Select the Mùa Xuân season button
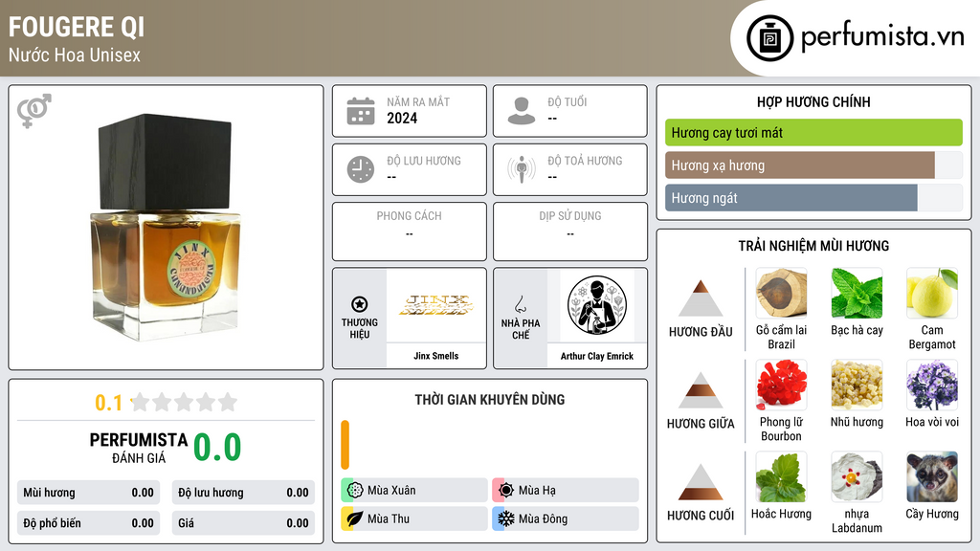980x551 pixels. tap(414, 490)
